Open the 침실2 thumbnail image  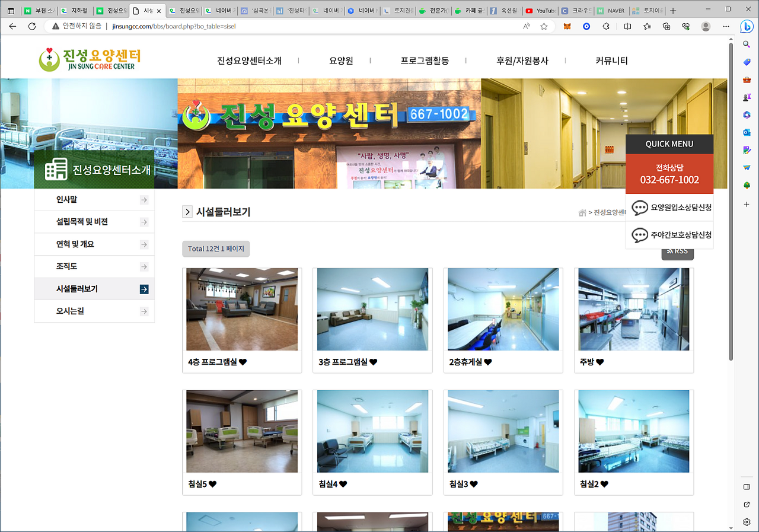click(634, 431)
